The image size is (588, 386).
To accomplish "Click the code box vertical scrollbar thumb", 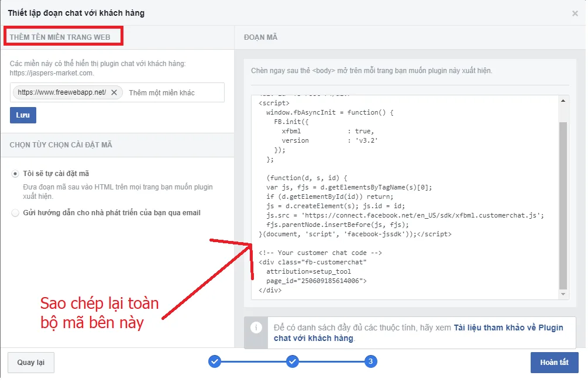I will [563, 205].
